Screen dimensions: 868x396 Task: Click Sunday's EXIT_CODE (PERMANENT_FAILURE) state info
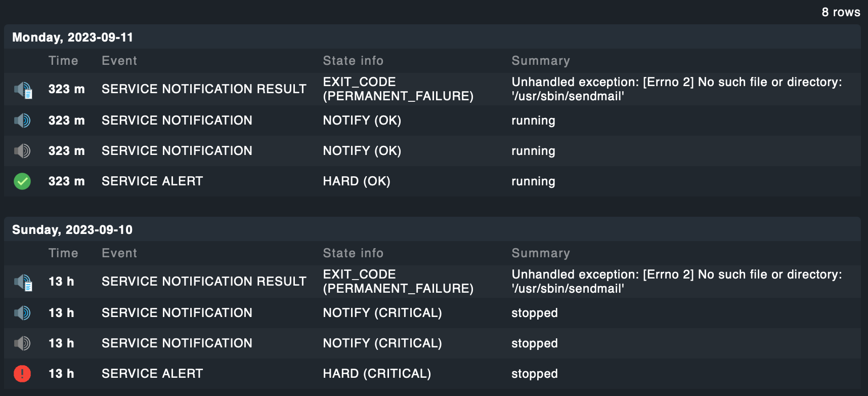398,282
